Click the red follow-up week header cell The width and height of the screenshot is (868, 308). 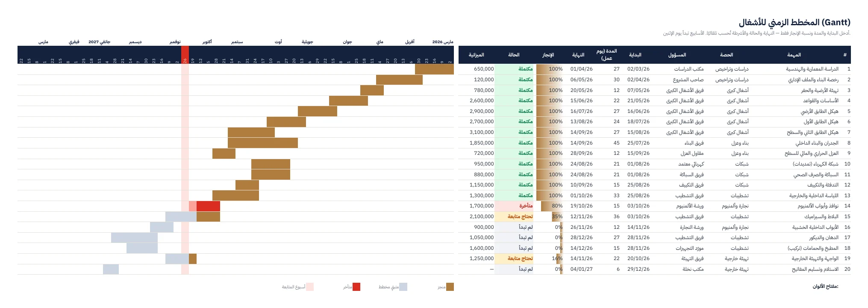(185, 55)
